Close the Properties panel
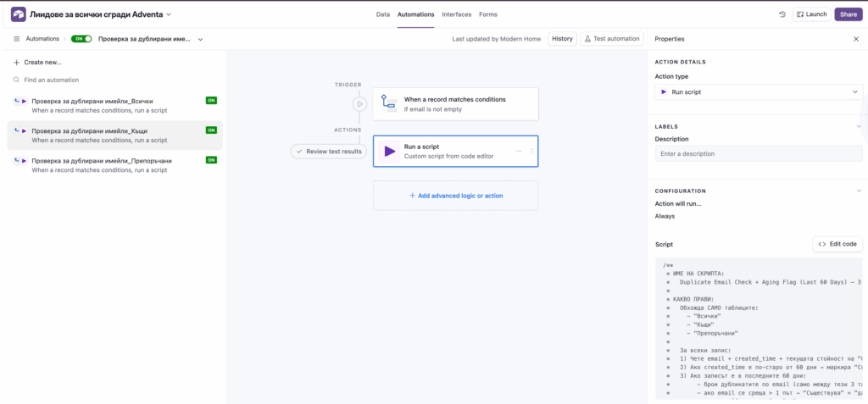Viewport: 868px width, 404px height. pyautogui.click(x=855, y=39)
